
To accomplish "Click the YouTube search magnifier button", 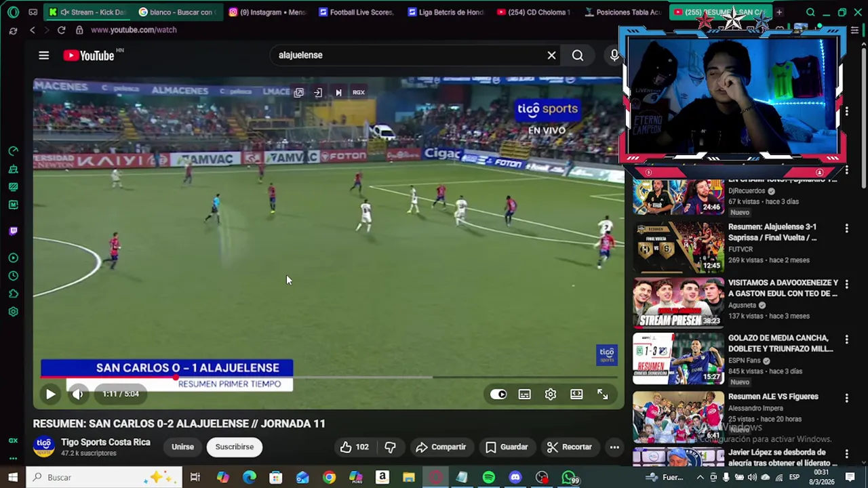I will click(578, 56).
